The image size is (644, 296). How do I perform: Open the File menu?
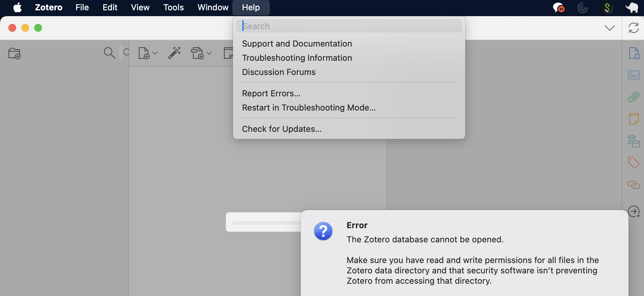82,7
